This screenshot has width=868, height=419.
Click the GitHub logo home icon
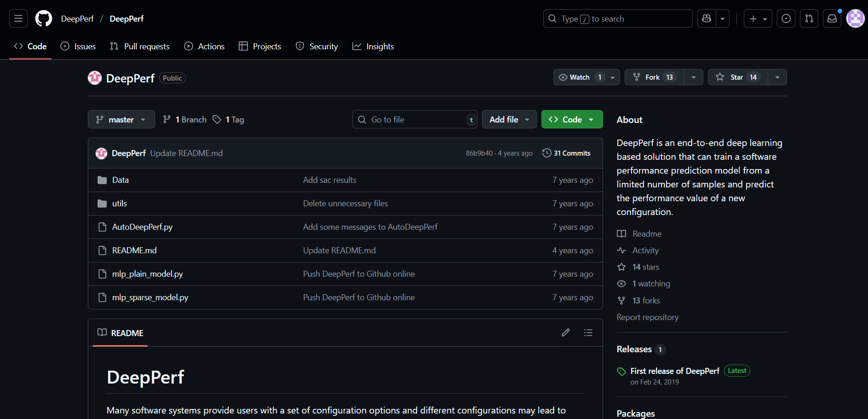coord(44,18)
